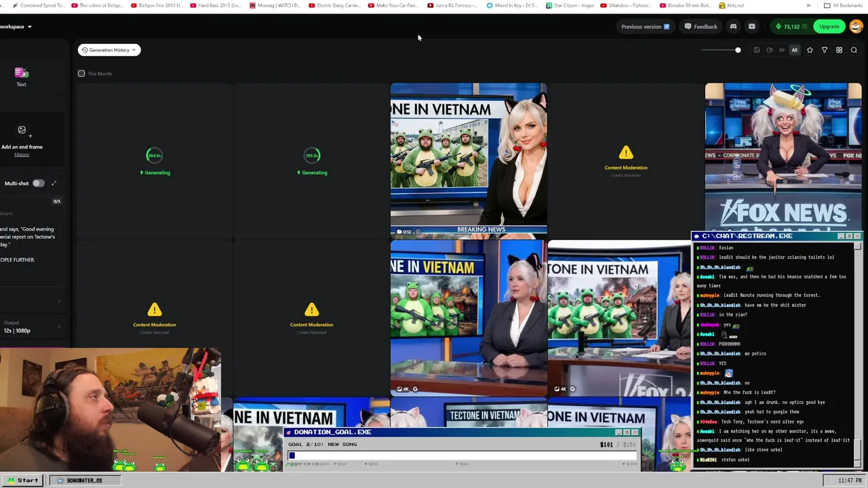Adjust the thumbnail size slider
Image resolution: width=868 pixels, height=488 pixels.
pos(721,50)
